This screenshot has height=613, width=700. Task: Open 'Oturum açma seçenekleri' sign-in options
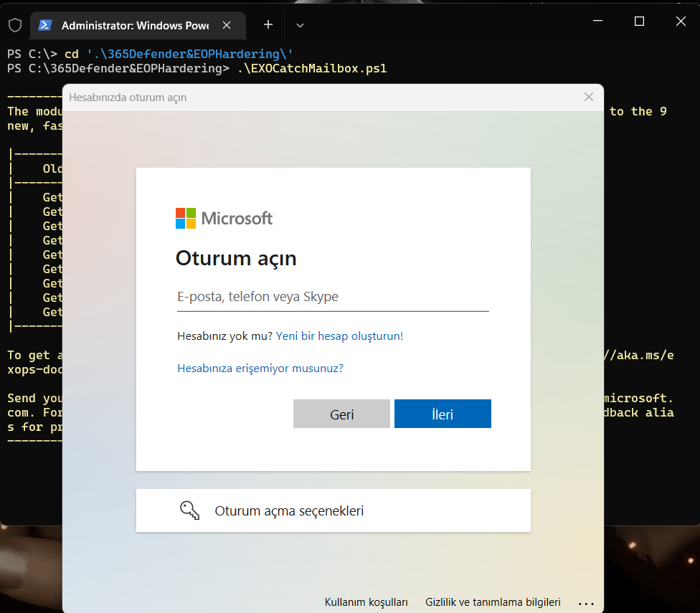[x=334, y=510]
